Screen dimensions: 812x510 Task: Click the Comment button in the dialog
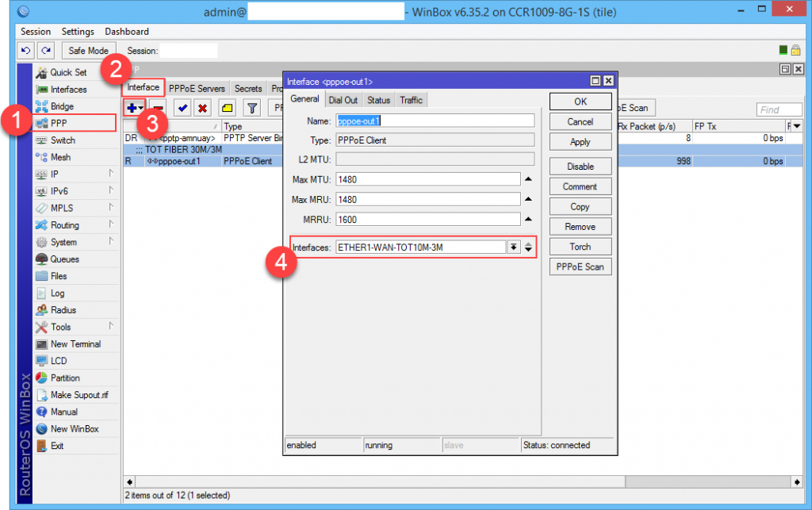click(580, 187)
